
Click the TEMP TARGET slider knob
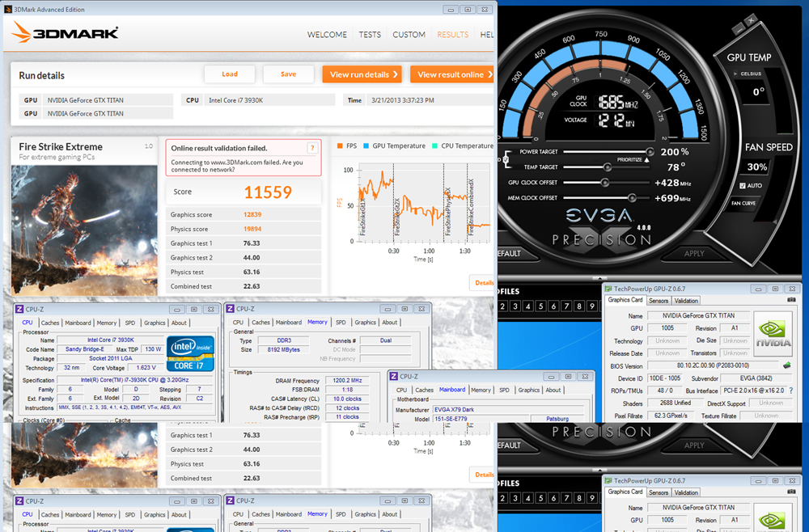point(607,167)
